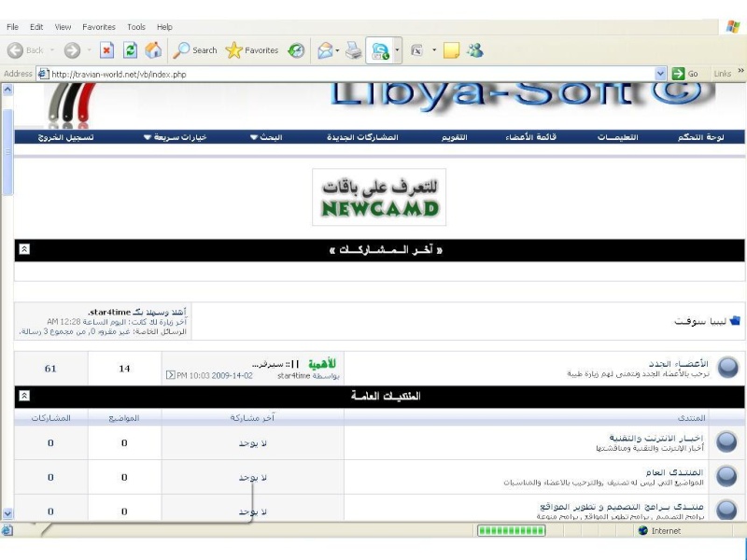Image resolution: width=747 pixels, height=560 pixels.
Task: Go to last post arrow icon
Action: pos(171,375)
